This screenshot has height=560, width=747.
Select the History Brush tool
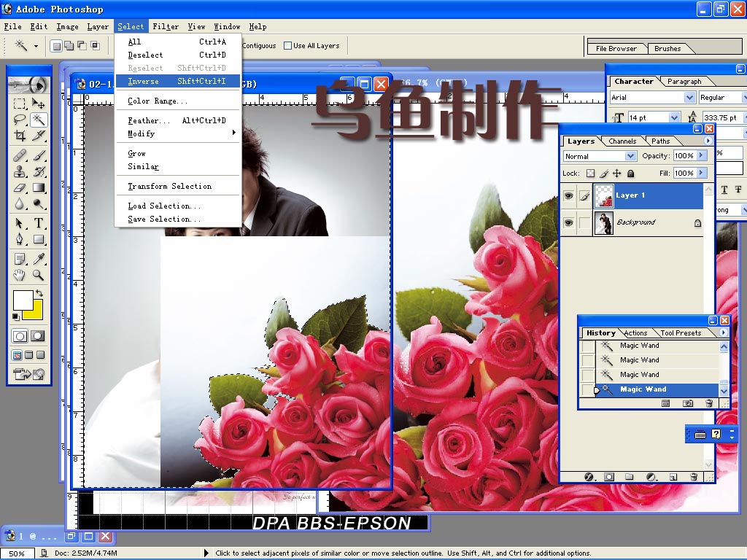pyautogui.click(x=38, y=171)
